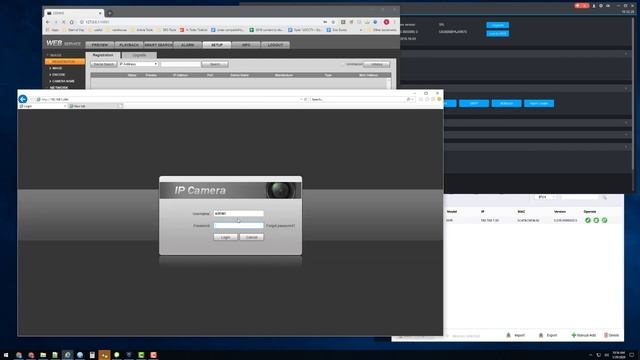Open Chrome from the Windows taskbar
Viewport: 640px width, 360px height.
click(x=18, y=355)
